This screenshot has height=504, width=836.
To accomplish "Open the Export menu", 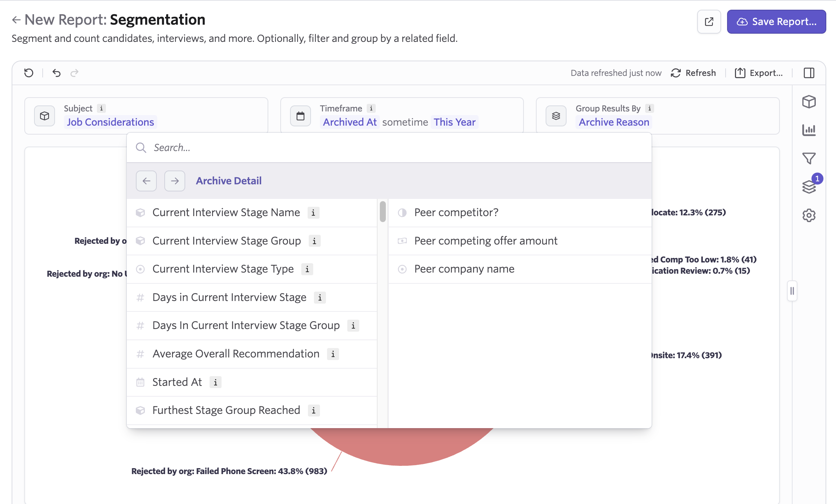I will tap(759, 73).
